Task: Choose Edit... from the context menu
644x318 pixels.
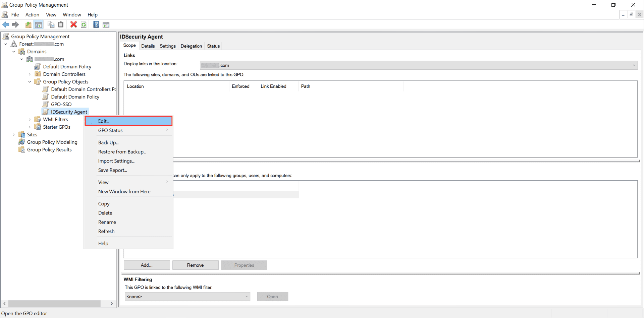Action: coord(128,121)
